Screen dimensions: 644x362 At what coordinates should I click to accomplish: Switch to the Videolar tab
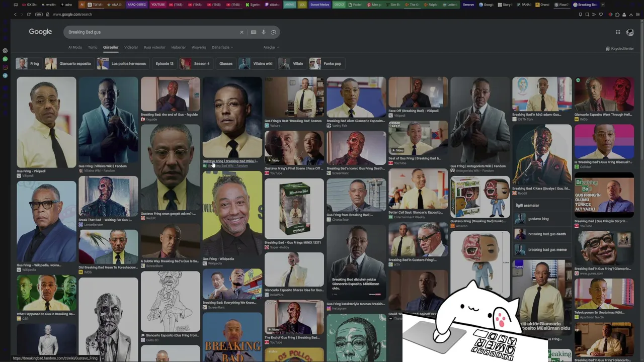click(x=131, y=47)
